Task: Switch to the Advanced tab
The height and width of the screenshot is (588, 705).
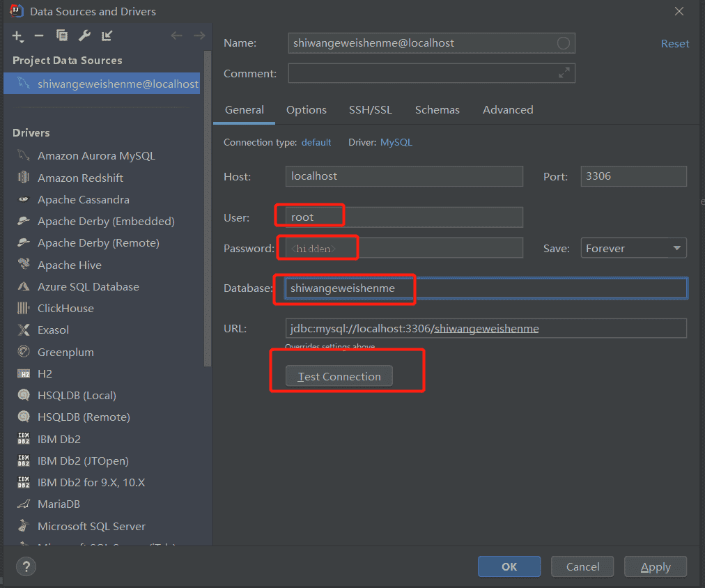Action: click(x=508, y=109)
